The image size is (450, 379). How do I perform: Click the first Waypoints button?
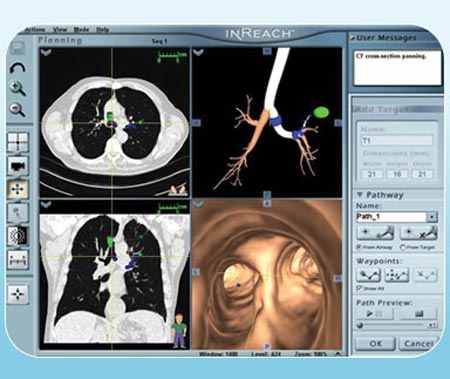coord(369,275)
